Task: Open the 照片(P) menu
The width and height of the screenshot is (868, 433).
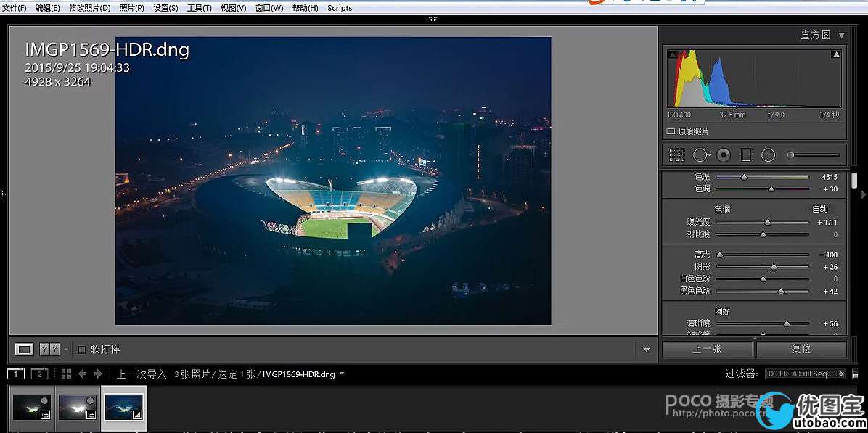Action: pyautogui.click(x=132, y=8)
